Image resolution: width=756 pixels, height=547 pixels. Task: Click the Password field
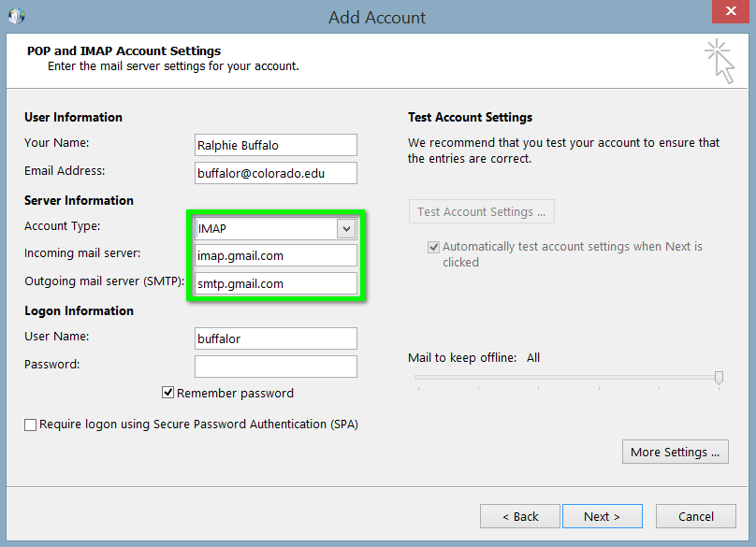[x=275, y=366]
